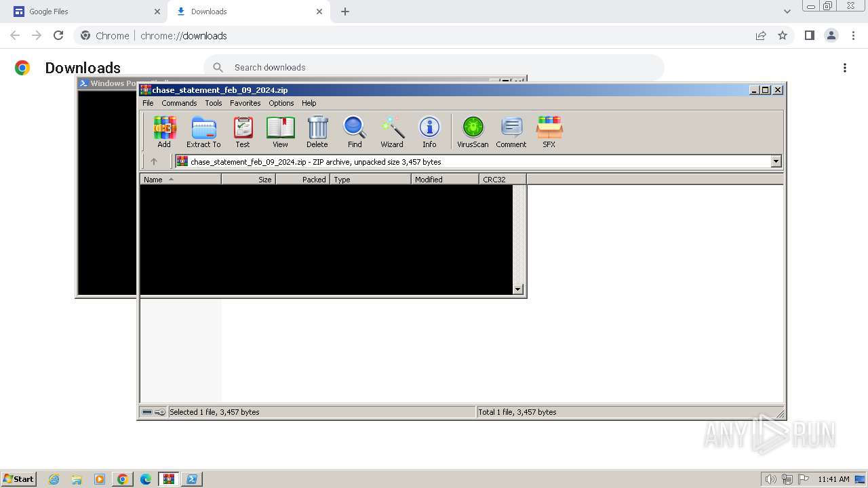Sort by Name column header

[x=180, y=180]
